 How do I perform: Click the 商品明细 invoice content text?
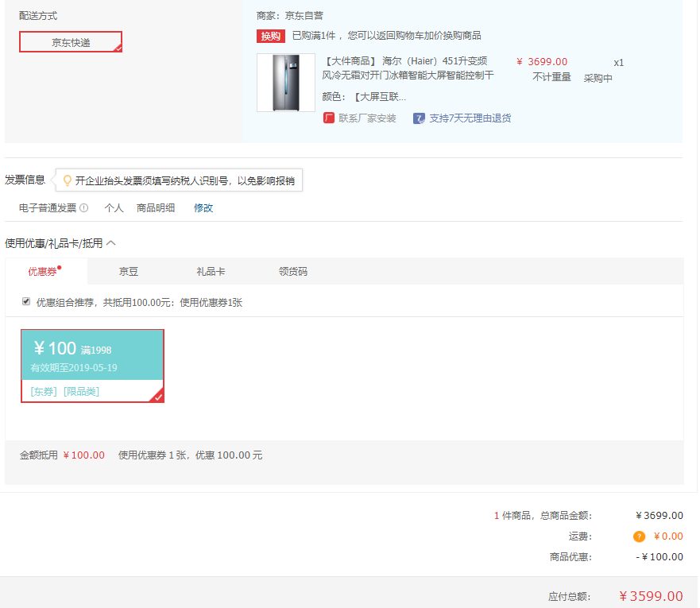pos(156,208)
